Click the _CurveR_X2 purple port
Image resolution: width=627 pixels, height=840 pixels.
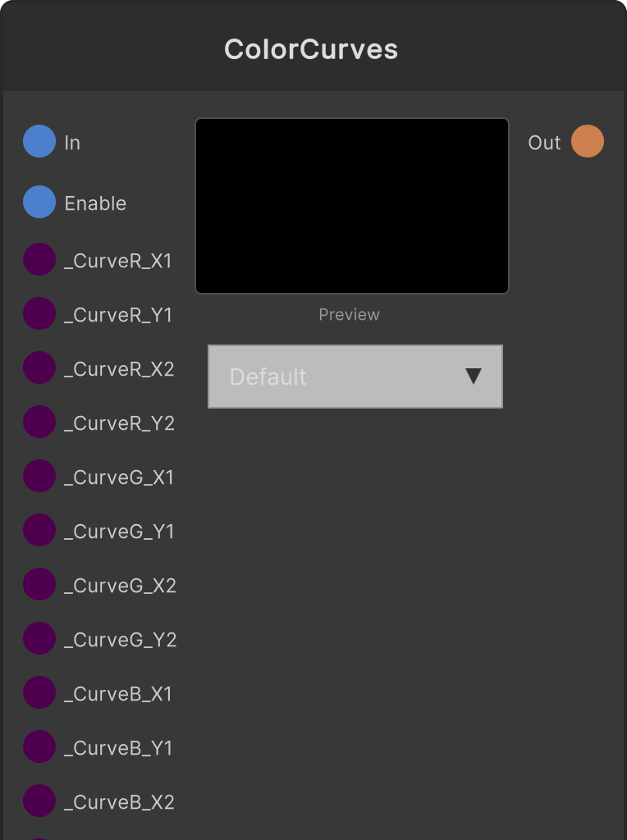click(x=39, y=367)
